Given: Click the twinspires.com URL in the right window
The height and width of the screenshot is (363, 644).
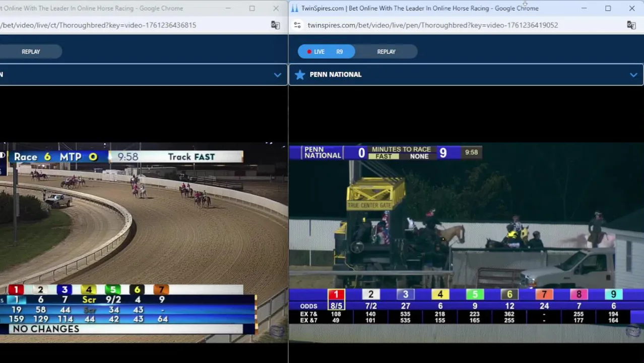Looking at the screenshot, I should [433, 25].
